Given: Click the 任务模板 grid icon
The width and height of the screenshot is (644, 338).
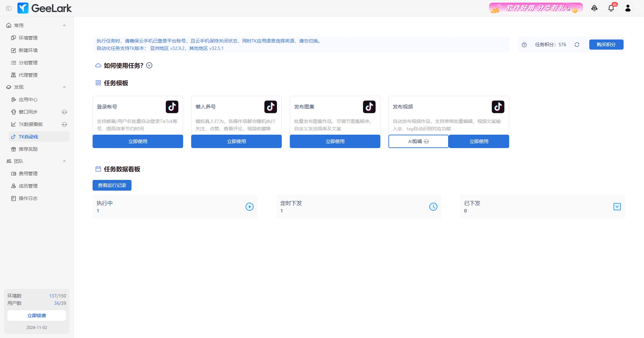Looking at the screenshot, I should click(98, 83).
